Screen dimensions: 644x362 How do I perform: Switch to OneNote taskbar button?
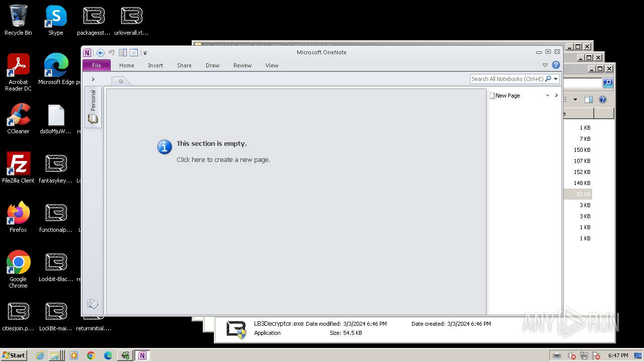[x=142, y=355]
